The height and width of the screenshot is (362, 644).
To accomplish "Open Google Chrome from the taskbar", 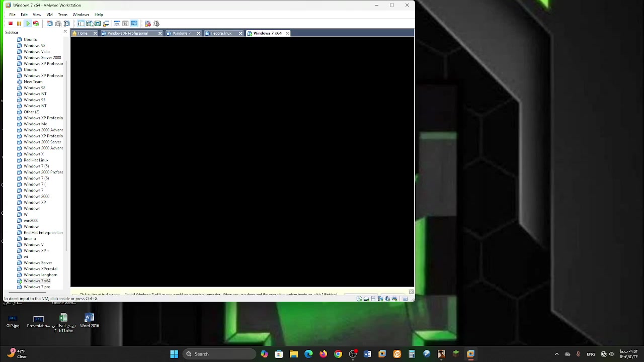I will pyautogui.click(x=338, y=354).
